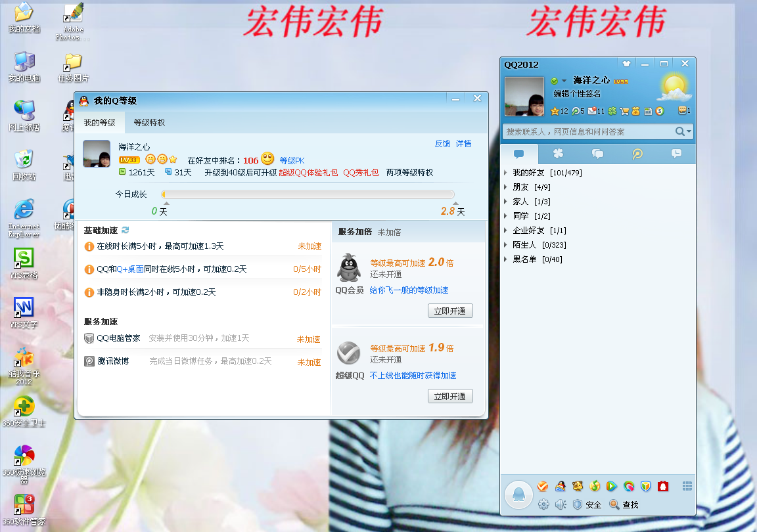Image resolution: width=757 pixels, height=532 pixels.
Task: Open application manager grid icon
Action: [687, 486]
